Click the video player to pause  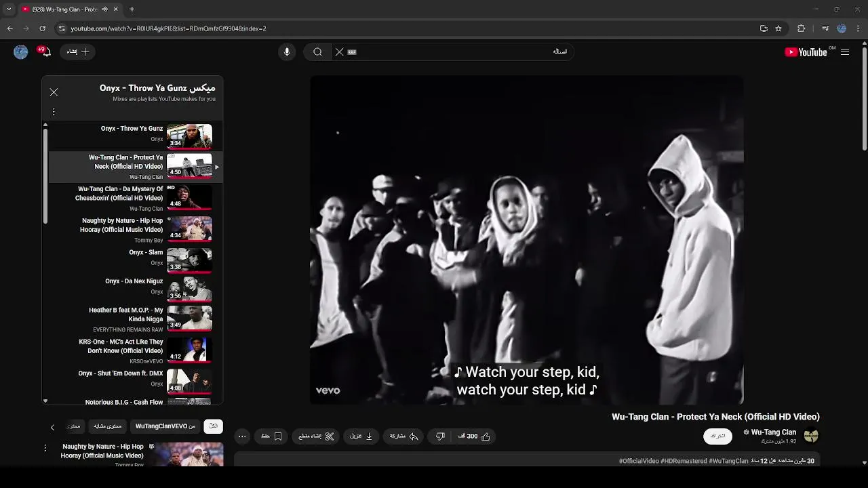pyautogui.click(x=527, y=240)
